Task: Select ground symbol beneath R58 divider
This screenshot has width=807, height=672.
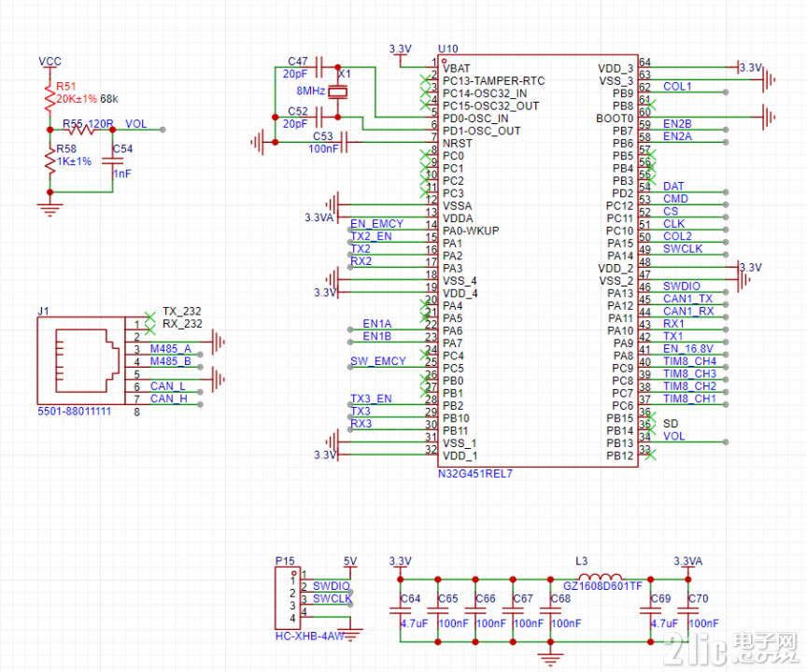Action: pyautogui.click(x=50, y=209)
